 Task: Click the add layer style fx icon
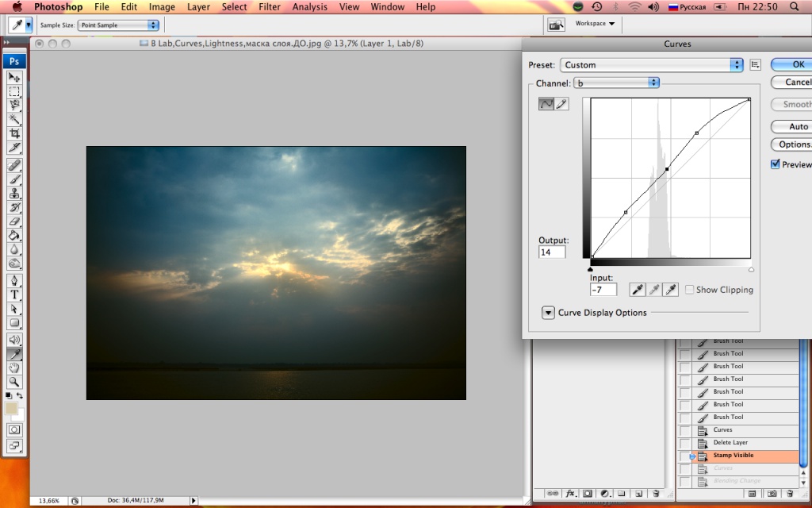[570, 493]
